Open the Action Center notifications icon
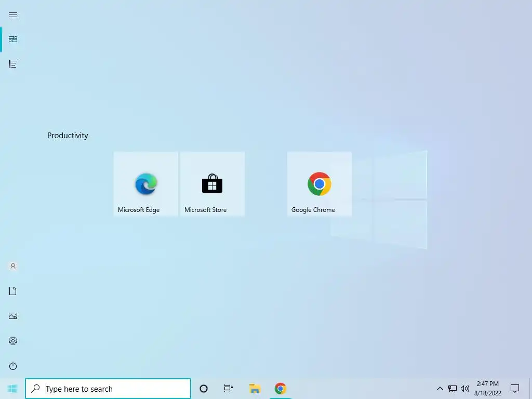Image resolution: width=532 pixels, height=399 pixels. [515, 389]
